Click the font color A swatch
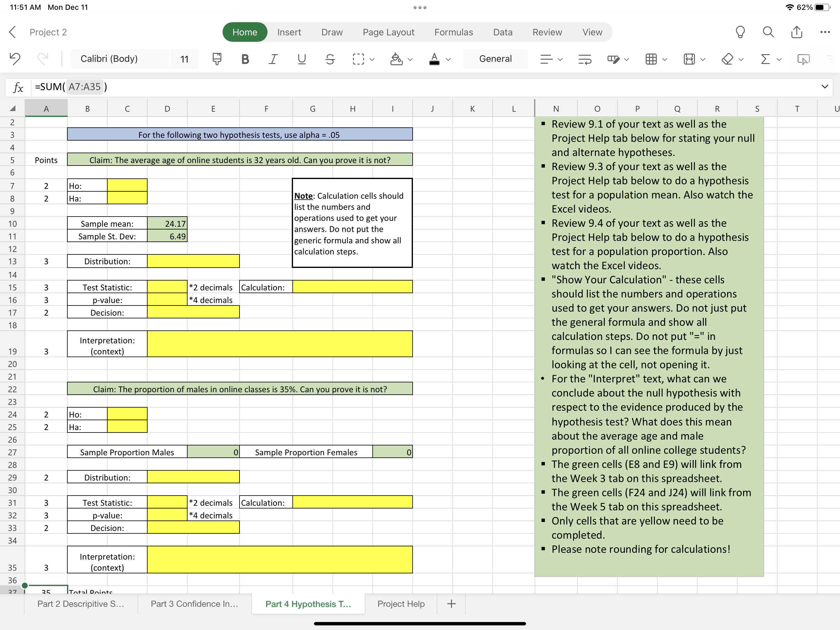Image resolution: width=840 pixels, height=630 pixels. point(434,59)
